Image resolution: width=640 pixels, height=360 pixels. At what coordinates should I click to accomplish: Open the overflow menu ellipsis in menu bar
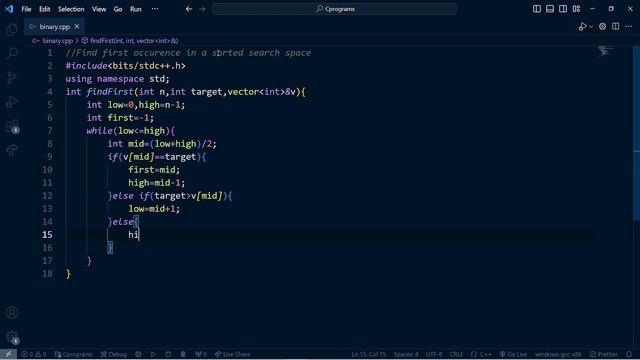[155, 9]
